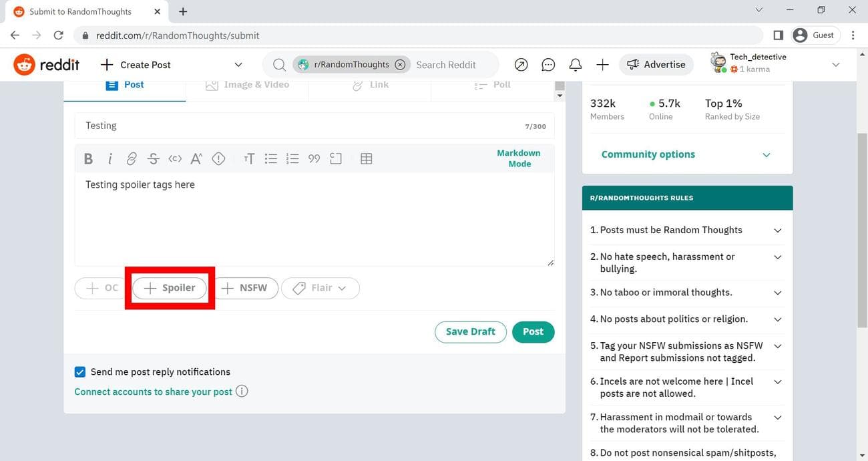Viewport: 868px width, 461px height.
Task: Insert a table into the post
Action: point(366,159)
